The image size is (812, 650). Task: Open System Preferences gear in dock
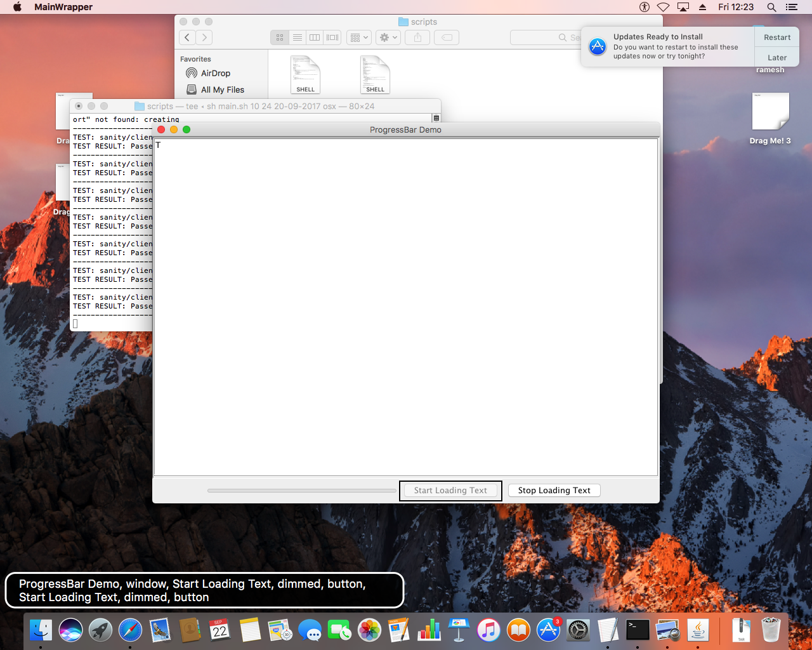578,630
